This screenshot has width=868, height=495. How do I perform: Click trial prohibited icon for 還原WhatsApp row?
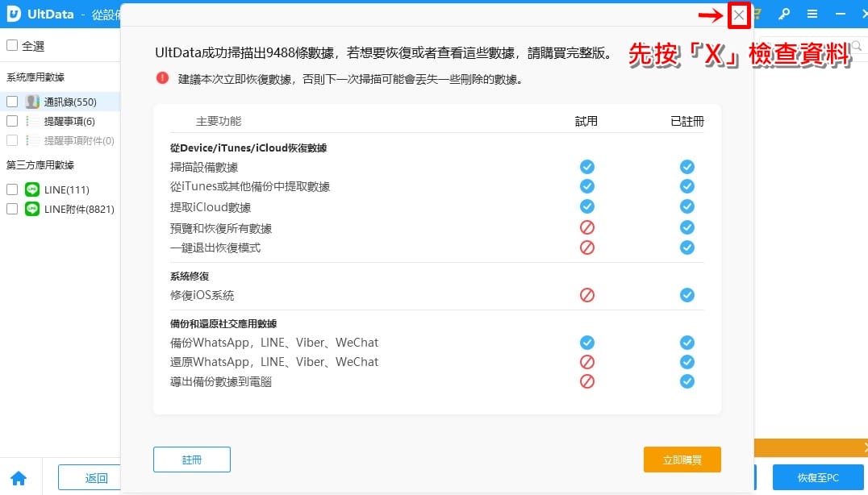tap(586, 362)
